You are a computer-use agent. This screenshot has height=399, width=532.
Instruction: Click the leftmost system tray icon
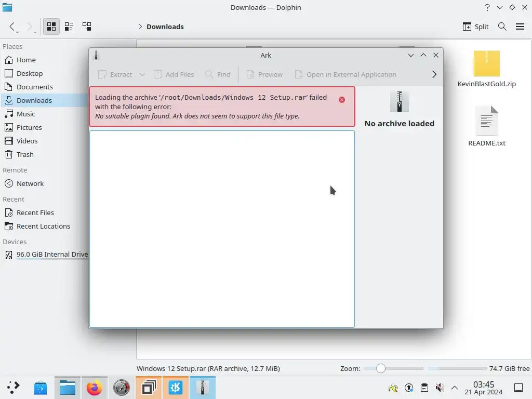393,388
